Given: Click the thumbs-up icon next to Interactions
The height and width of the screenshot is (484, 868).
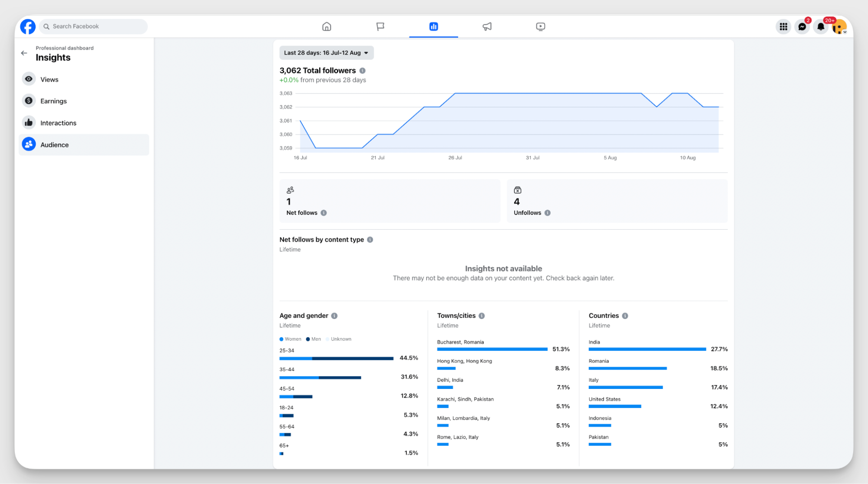Looking at the screenshot, I should (29, 122).
